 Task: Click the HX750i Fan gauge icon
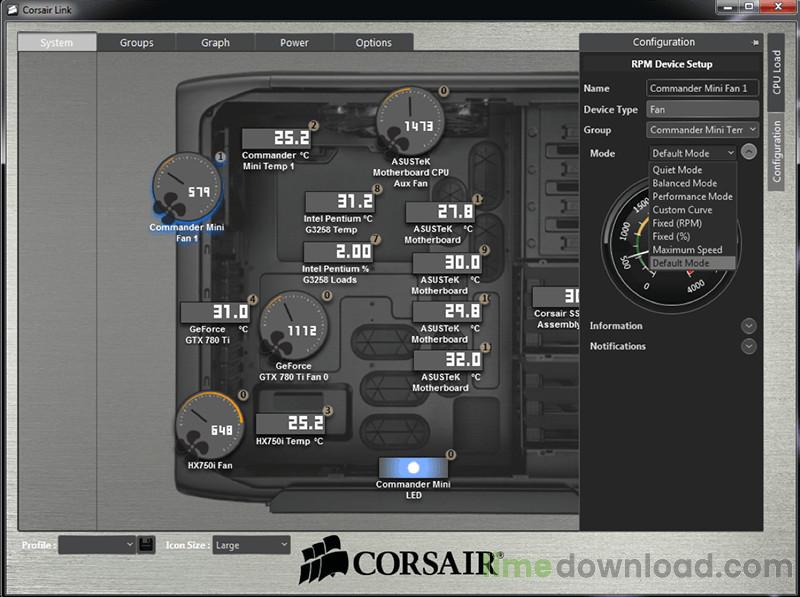tap(210, 426)
